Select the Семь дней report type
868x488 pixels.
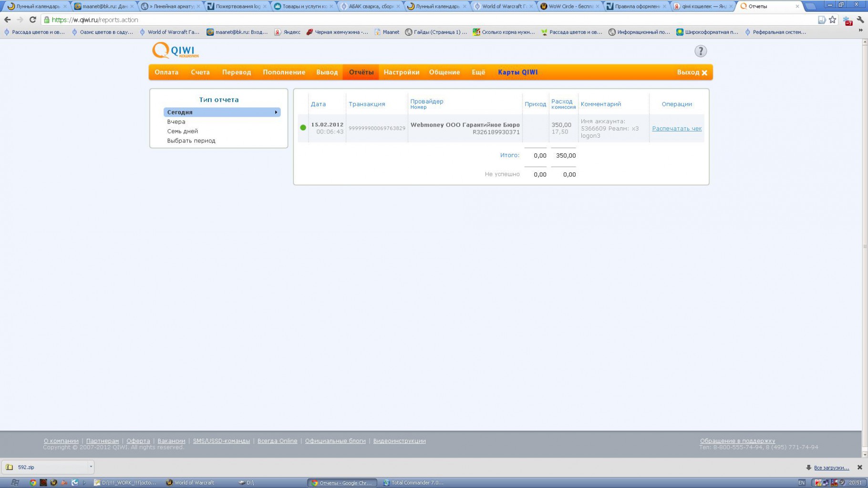pos(182,131)
